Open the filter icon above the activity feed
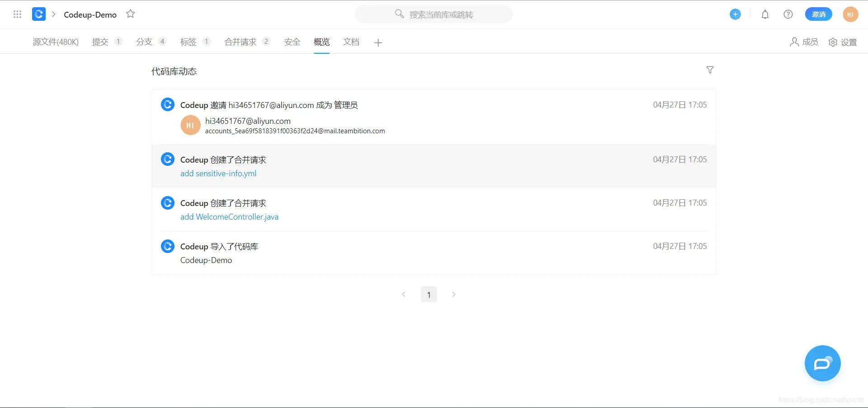This screenshot has width=868, height=408. (710, 70)
